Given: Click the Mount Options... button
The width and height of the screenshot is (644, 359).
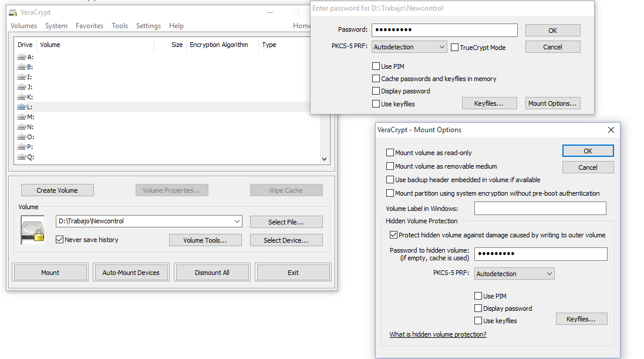Looking at the screenshot, I should (x=553, y=103).
